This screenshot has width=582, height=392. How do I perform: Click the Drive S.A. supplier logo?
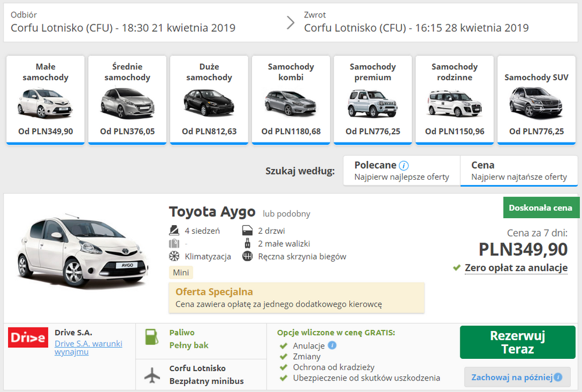tap(28, 337)
